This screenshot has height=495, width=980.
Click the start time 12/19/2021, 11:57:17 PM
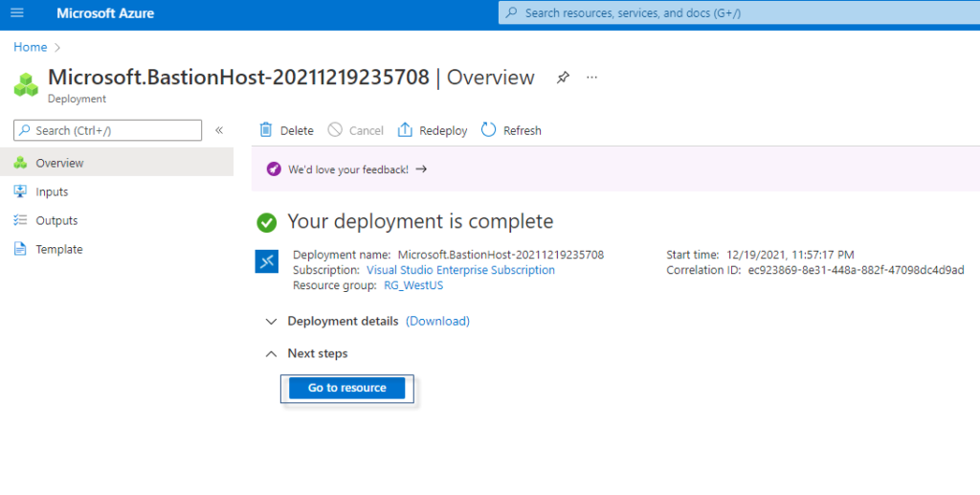(x=790, y=255)
